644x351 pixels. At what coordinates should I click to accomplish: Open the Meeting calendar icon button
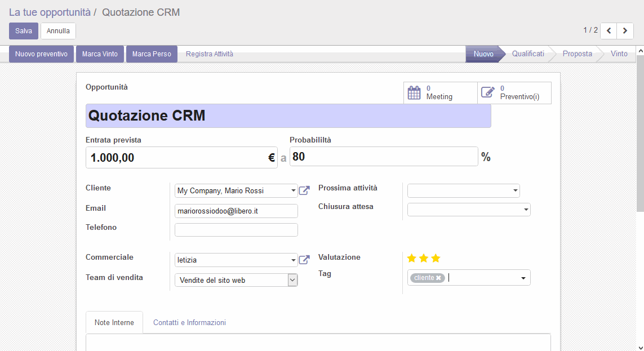414,92
